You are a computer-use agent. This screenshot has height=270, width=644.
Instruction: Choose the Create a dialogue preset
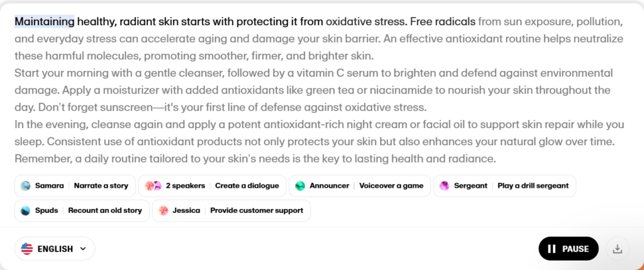tap(247, 186)
